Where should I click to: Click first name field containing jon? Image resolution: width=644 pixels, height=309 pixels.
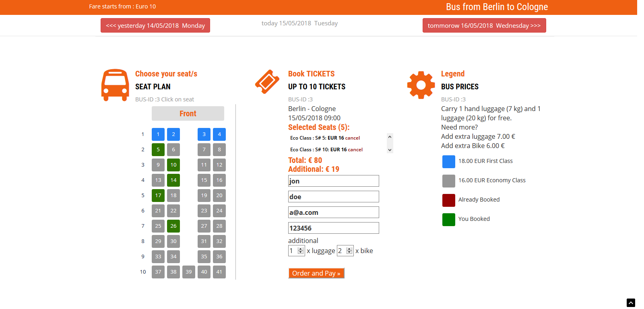point(334,181)
